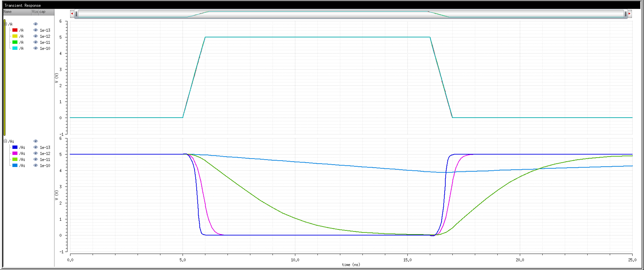Hide the /A 1e-13 red trace
The image size is (644, 270).
[x=36, y=30]
